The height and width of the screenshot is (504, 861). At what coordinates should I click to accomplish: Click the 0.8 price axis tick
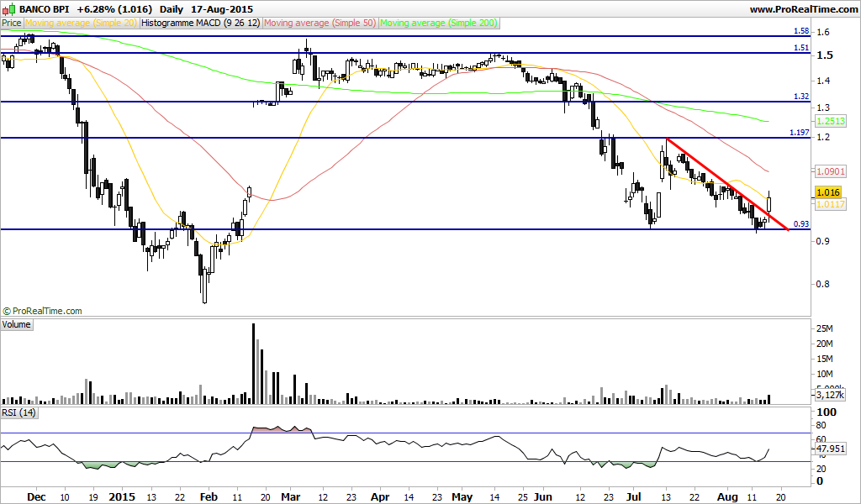pyautogui.click(x=822, y=285)
